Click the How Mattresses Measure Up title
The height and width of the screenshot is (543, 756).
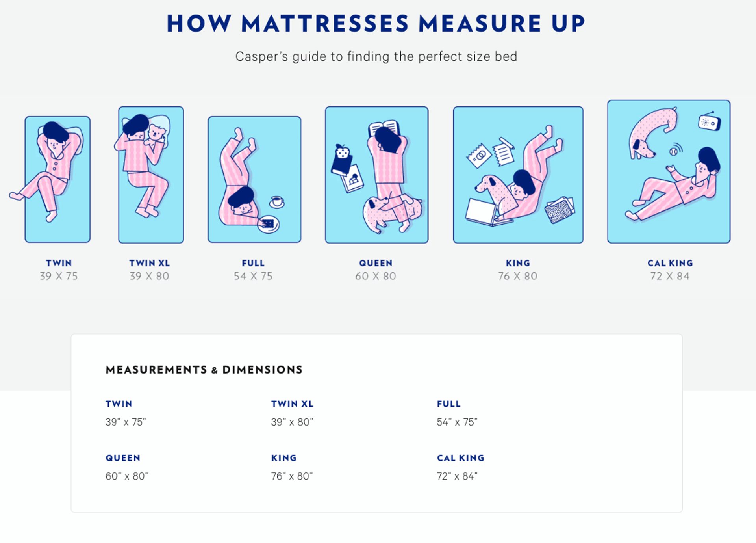pos(376,24)
